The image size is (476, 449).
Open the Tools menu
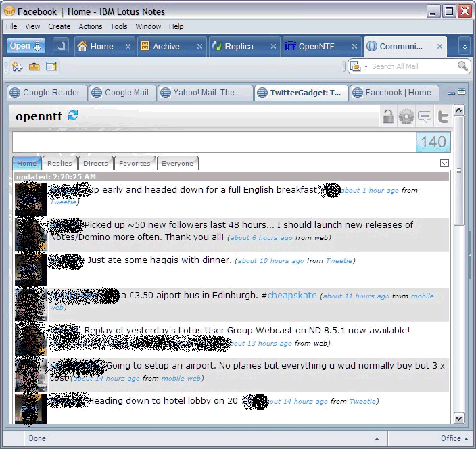pos(119,27)
